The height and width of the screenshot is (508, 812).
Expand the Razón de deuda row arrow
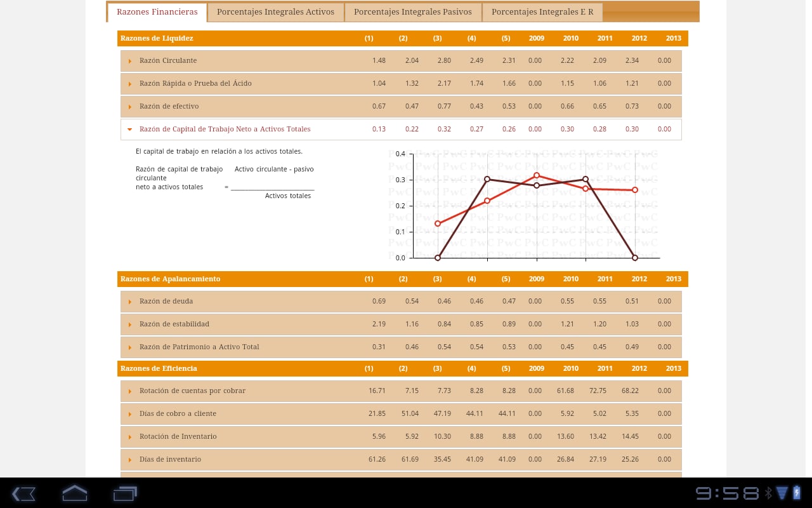point(130,302)
